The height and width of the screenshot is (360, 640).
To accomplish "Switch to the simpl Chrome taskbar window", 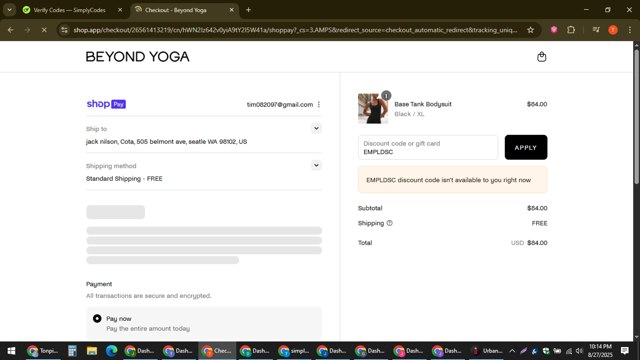I will pos(293,351).
